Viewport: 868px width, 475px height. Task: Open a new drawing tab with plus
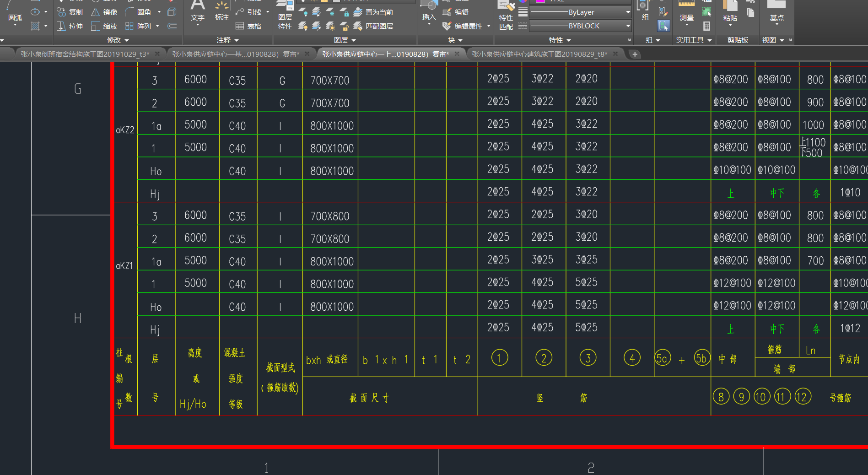[x=635, y=54]
